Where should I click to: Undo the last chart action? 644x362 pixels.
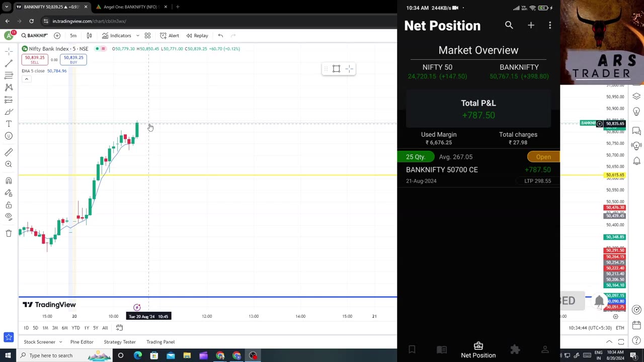(220, 36)
